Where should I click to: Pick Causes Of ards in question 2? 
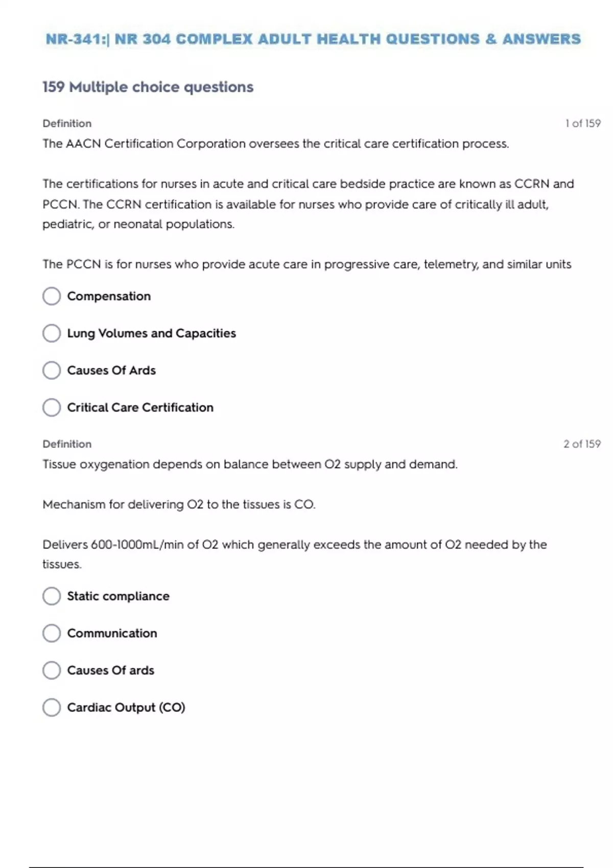point(52,670)
